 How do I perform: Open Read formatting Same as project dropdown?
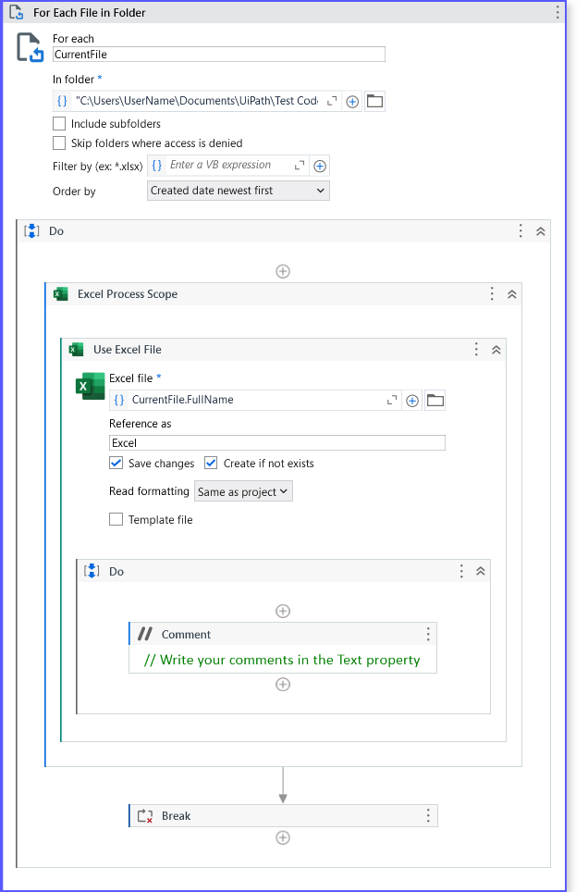243,491
